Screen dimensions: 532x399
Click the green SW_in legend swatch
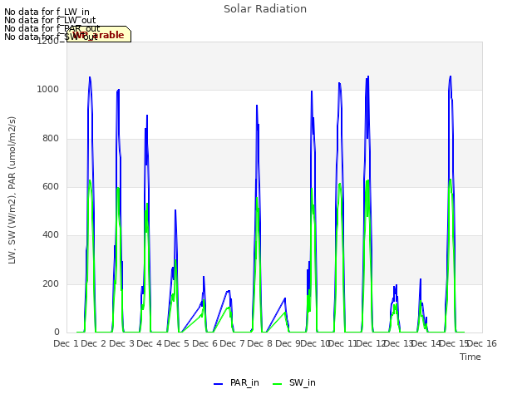pos(277,384)
